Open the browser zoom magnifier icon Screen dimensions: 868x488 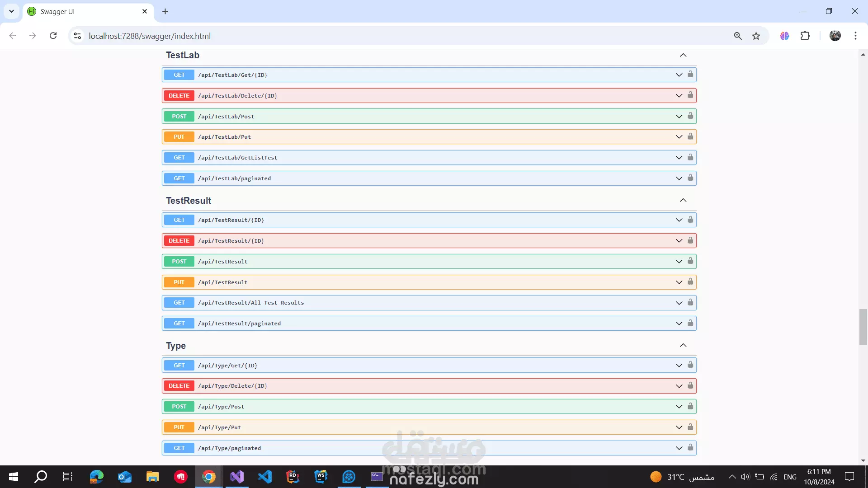(x=738, y=36)
